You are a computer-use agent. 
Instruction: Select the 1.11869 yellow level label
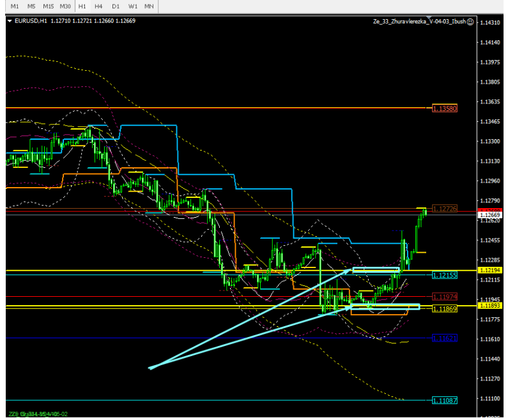444,309
